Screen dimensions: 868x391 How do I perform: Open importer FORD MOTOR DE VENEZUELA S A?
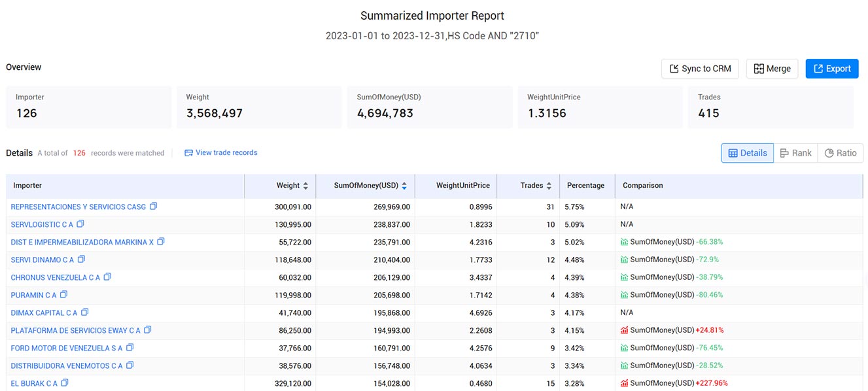point(67,348)
